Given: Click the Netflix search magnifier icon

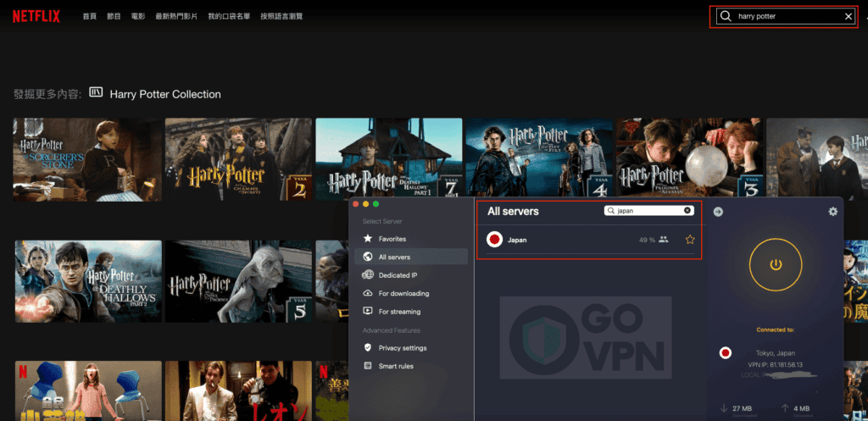Looking at the screenshot, I should [x=726, y=17].
